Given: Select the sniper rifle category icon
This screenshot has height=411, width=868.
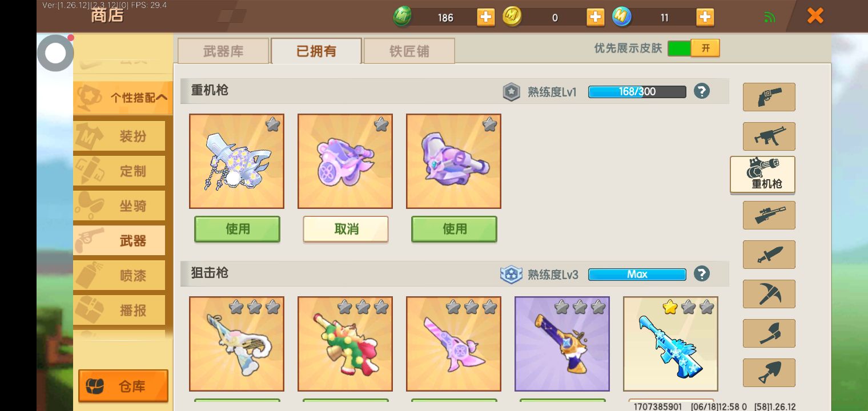Looking at the screenshot, I should tap(769, 215).
